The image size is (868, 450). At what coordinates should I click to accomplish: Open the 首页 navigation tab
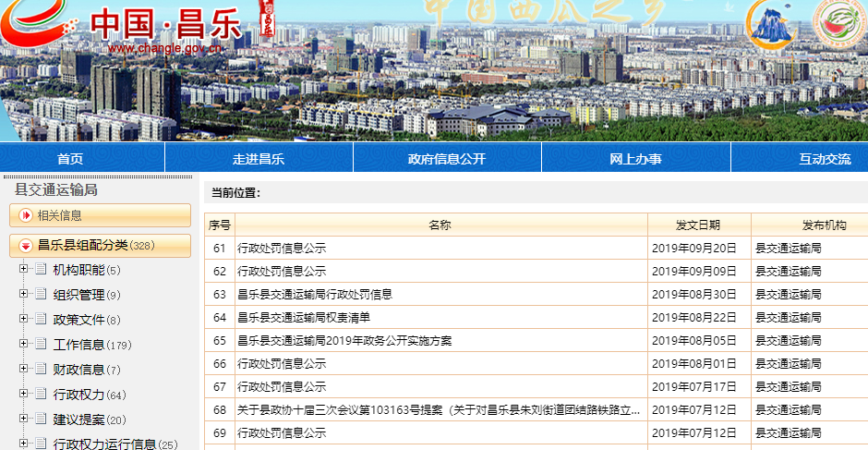click(70, 158)
